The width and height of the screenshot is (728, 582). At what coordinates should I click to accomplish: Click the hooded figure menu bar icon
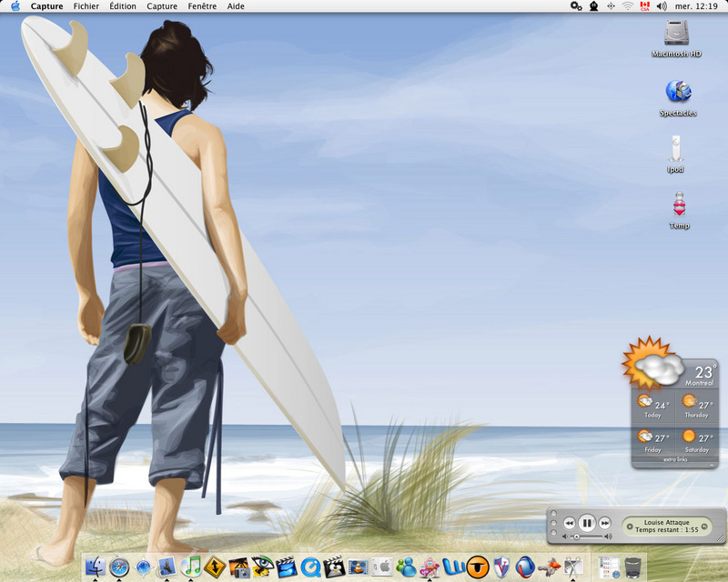[594, 6]
